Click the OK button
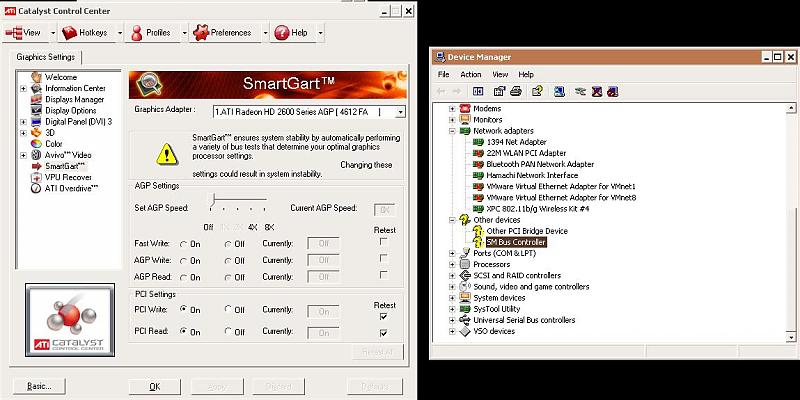 tap(155, 387)
